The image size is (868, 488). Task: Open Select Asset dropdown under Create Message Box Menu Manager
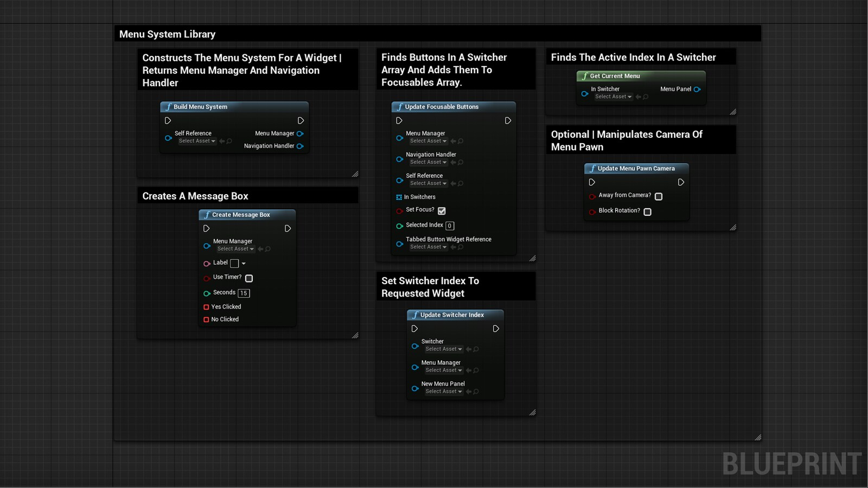tap(235, 249)
